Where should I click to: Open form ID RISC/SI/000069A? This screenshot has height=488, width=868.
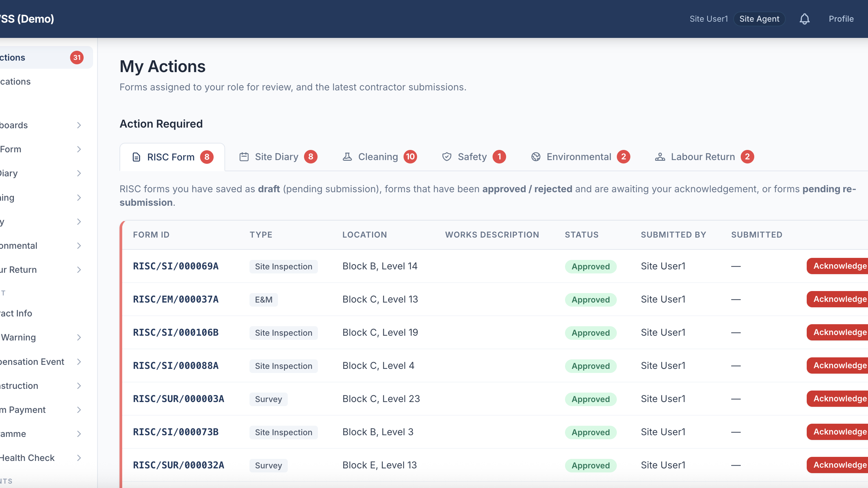(176, 266)
